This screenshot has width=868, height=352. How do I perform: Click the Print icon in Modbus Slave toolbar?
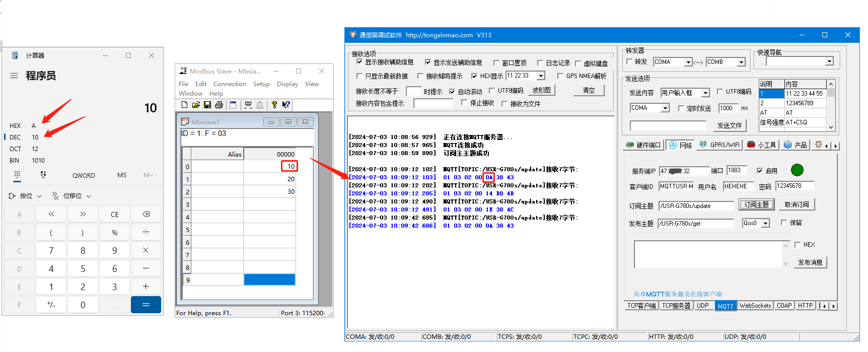click(x=219, y=105)
